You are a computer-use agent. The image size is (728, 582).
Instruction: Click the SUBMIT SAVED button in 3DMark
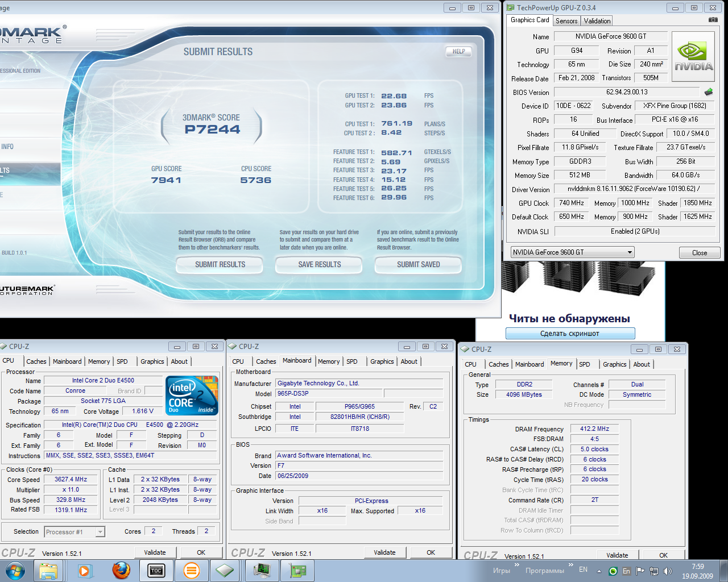419,265
